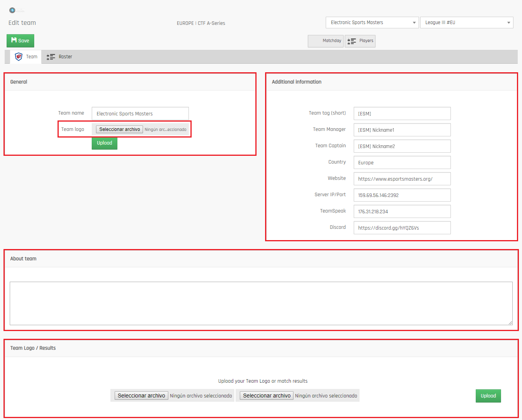Click the Upload button in the General panel
This screenshot has width=522, height=420.
105,143
